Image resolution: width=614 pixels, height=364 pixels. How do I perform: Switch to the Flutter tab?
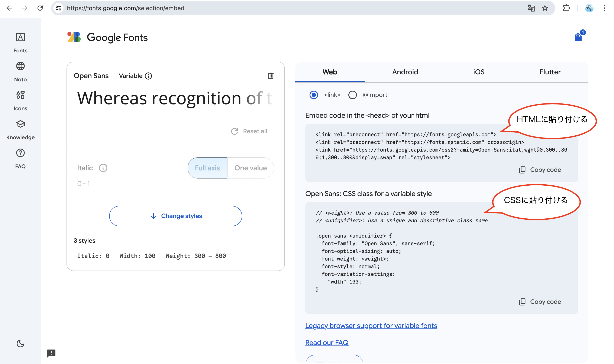tap(550, 72)
